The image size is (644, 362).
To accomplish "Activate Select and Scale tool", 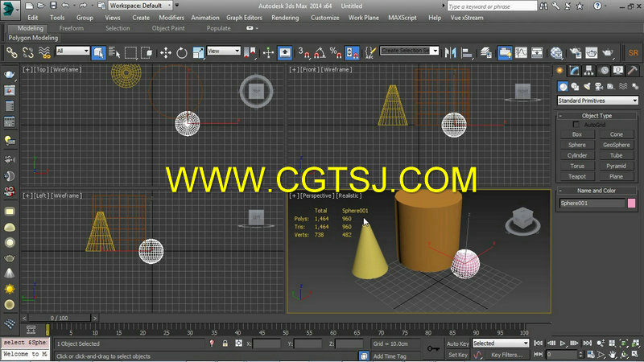I will (x=198, y=52).
